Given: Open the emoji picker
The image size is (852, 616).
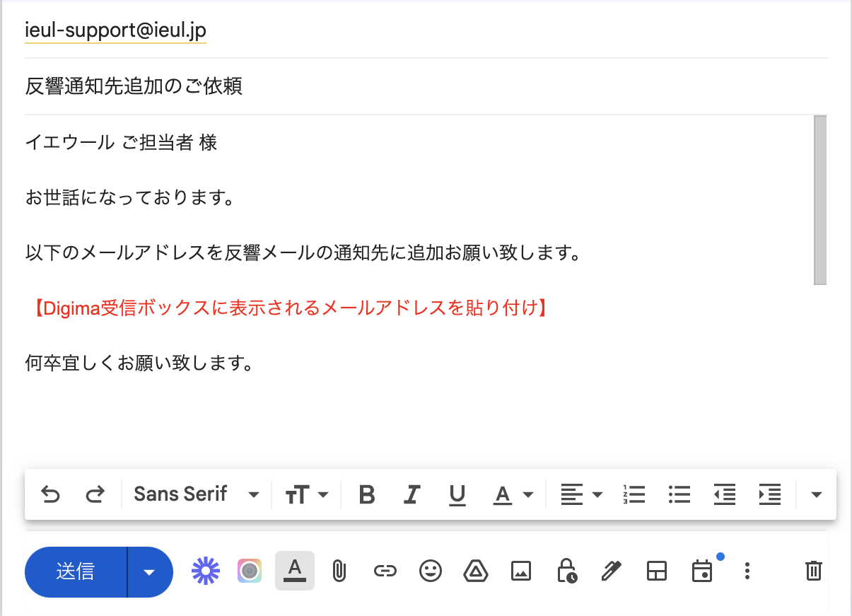Looking at the screenshot, I should (x=431, y=570).
